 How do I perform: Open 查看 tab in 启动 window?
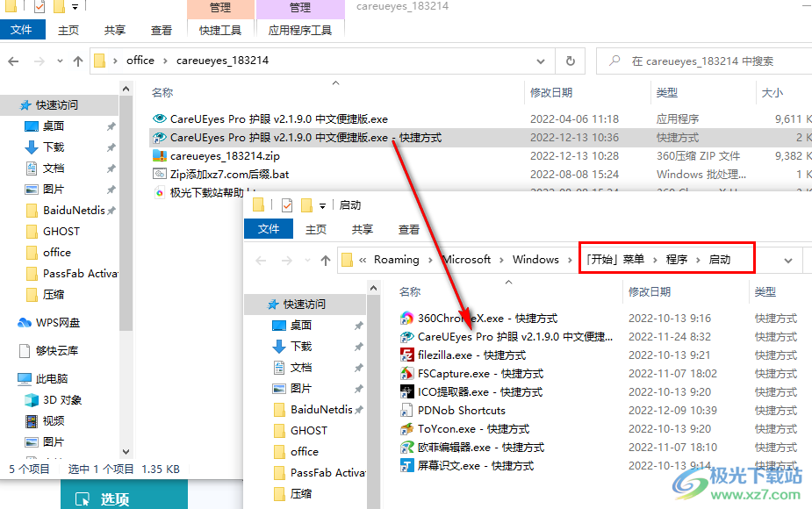(x=408, y=229)
